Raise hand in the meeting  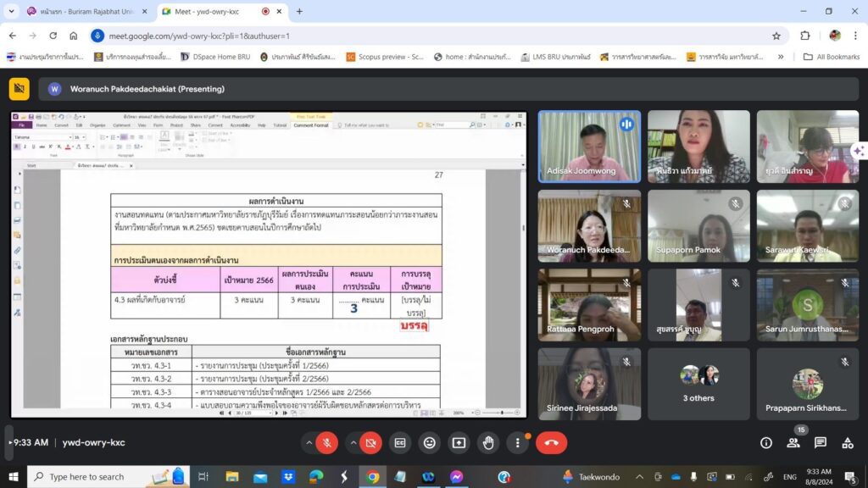coord(488,442)
